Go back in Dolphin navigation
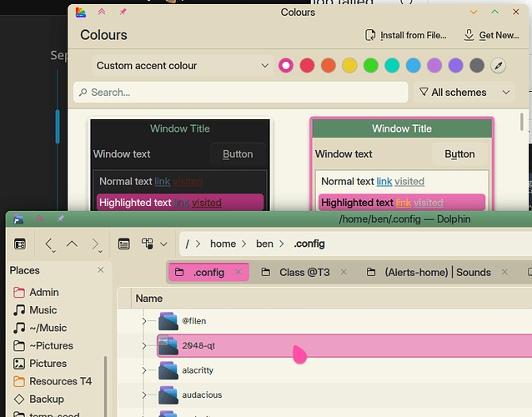532x417 pixels. (x=49, y=244)
